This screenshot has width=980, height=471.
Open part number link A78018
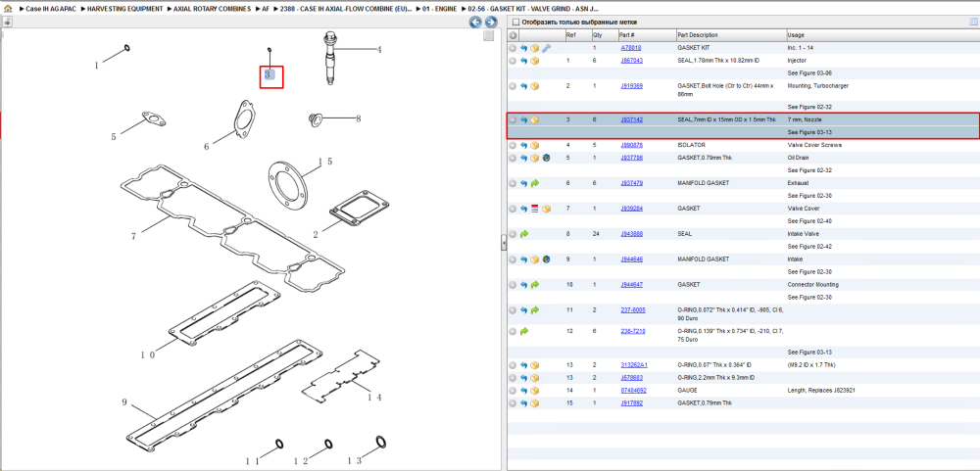(x=630, y=48)
